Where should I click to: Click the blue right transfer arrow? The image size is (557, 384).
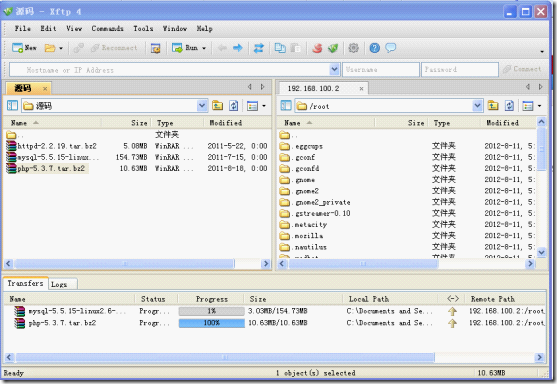(x=238, y=48)
